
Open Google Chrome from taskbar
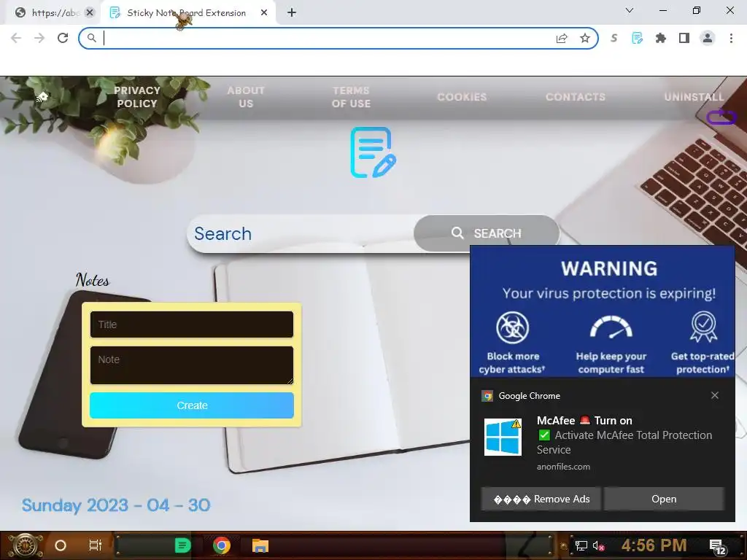222,545
